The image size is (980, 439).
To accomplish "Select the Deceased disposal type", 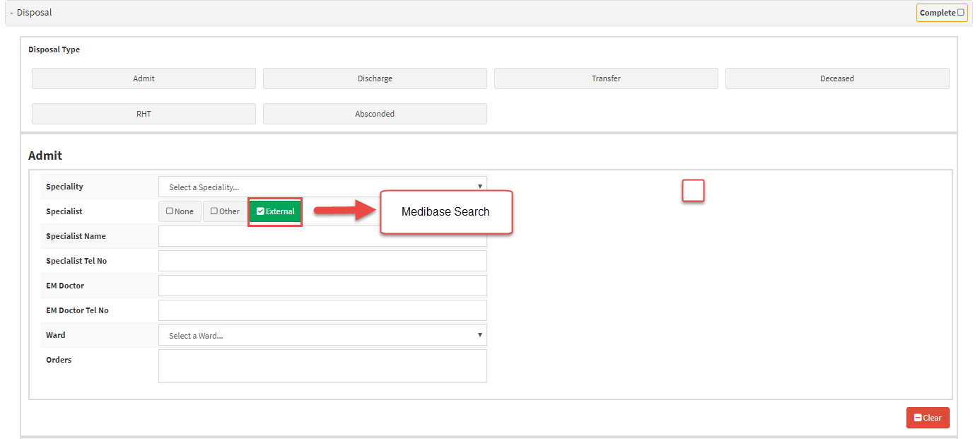I will [837, 78].
